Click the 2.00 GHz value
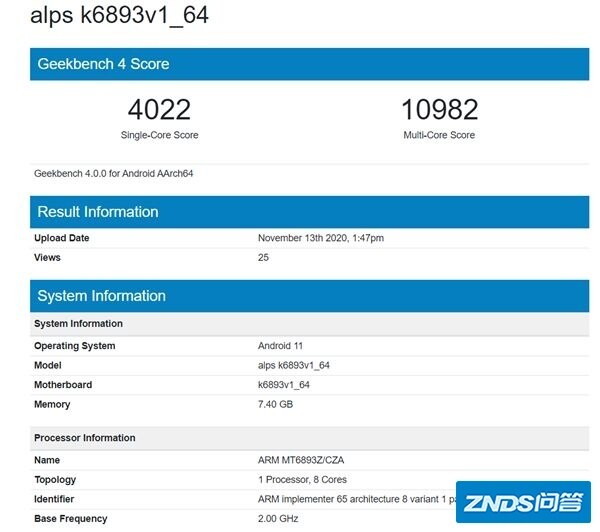The height and width of the screenshot is (532, 600). click(278, 519)
